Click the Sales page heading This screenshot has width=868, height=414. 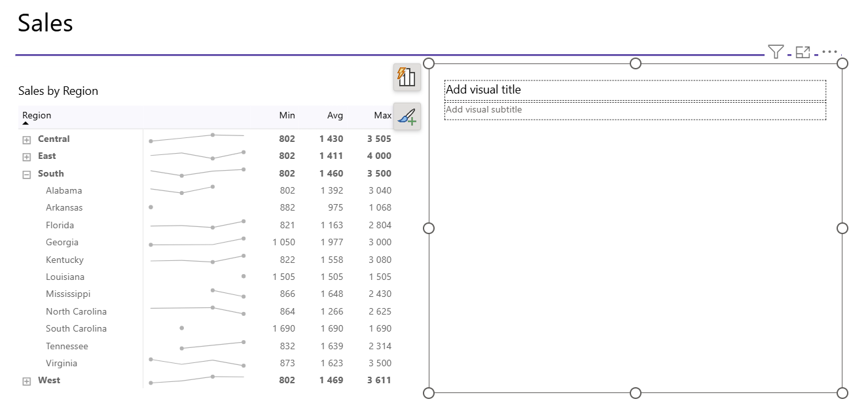click(x=45, y=23)
